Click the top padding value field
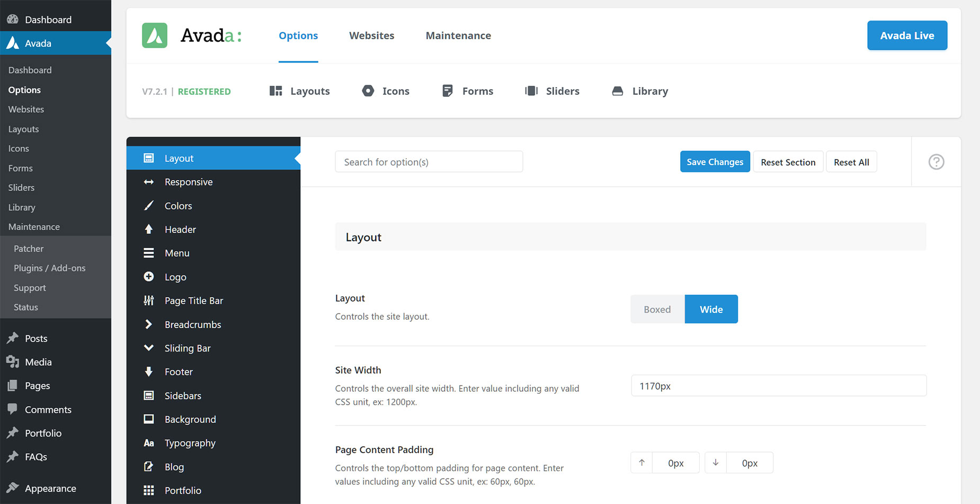 (675, 463)
